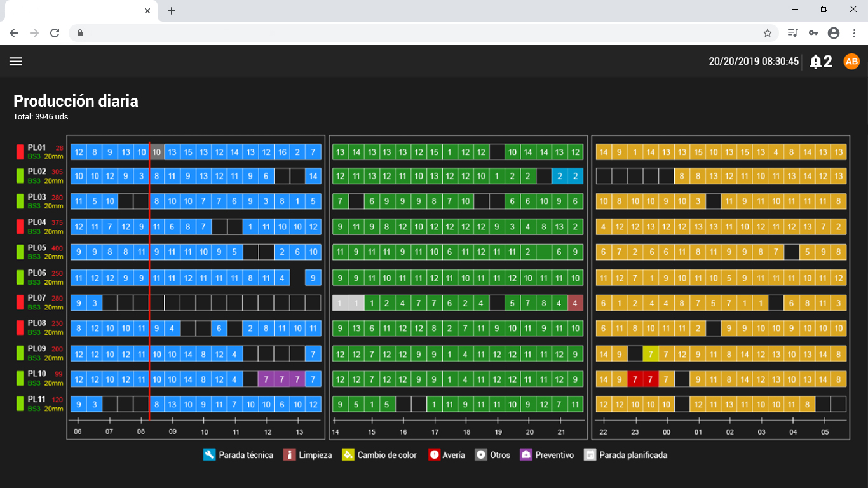Click the Parada planificada legend label
Viewport: 868px width, 488px height.
633,455
